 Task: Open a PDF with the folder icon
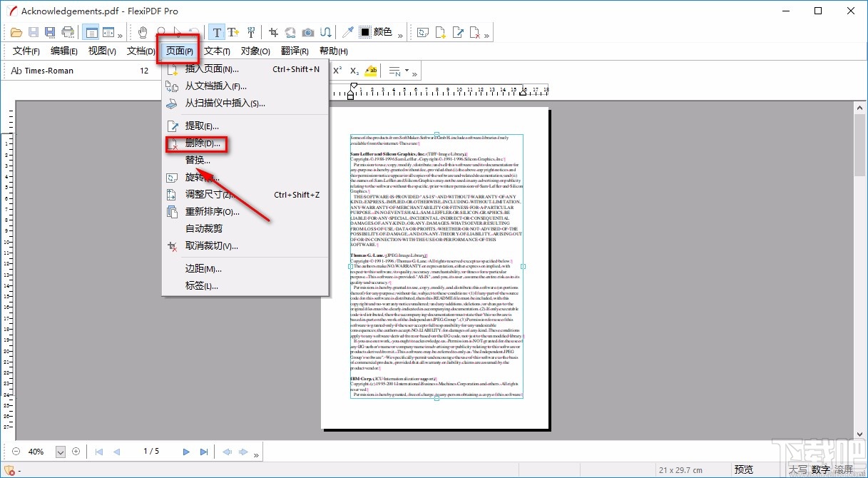(16, 31)
